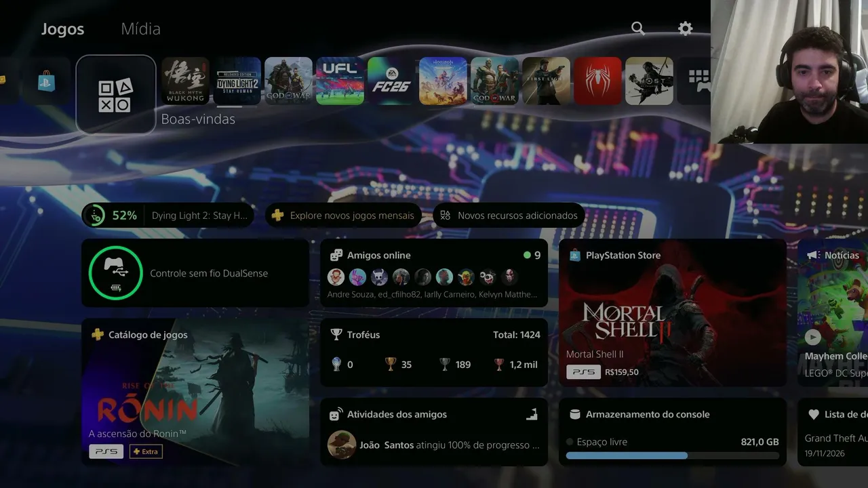Open the settings gear icon
The height and width of the screenshot is (488, 868).
coord(686,28)
